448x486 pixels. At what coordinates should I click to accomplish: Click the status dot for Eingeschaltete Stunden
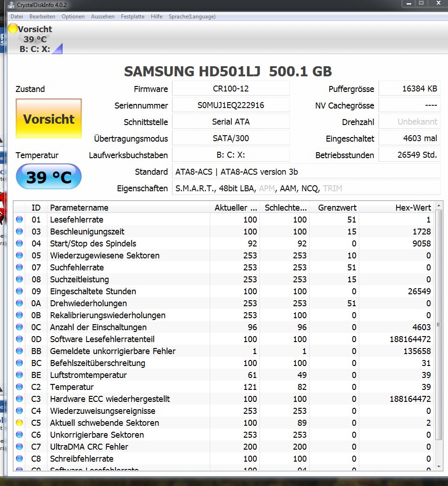(x=19, y=291)
